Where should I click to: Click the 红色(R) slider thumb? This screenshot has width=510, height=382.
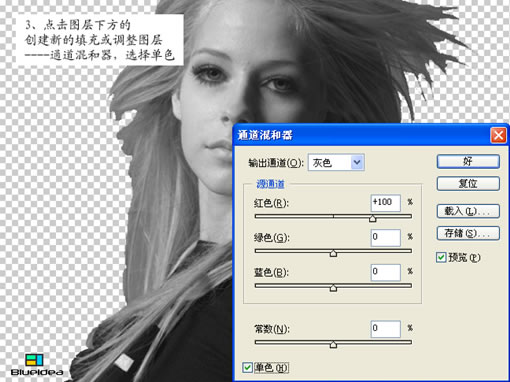click(373, 218)
